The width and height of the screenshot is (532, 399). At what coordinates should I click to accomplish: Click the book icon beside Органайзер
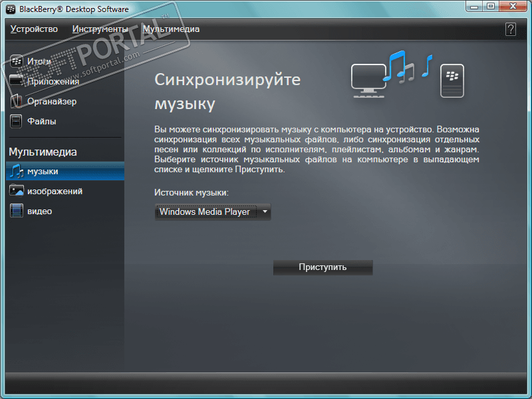pyautogui.click(x=16, y=101)
